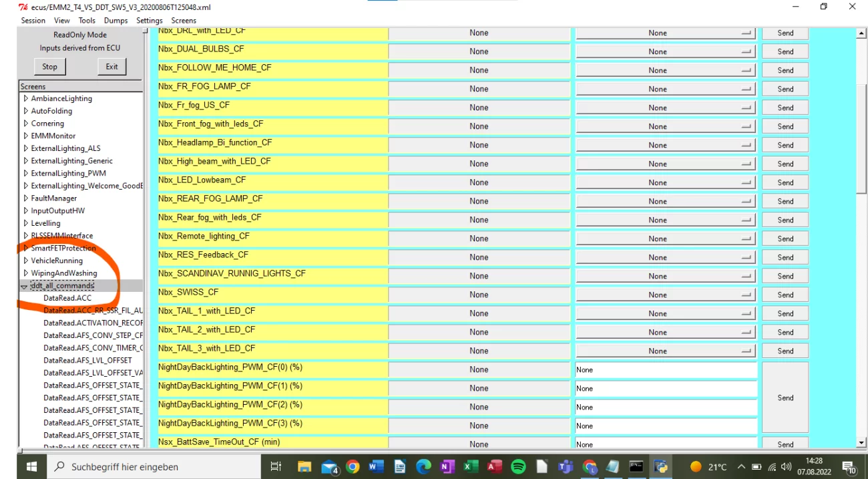Open File Explorer from the taskbar
The image size is (868, 479).
point(304,467)
